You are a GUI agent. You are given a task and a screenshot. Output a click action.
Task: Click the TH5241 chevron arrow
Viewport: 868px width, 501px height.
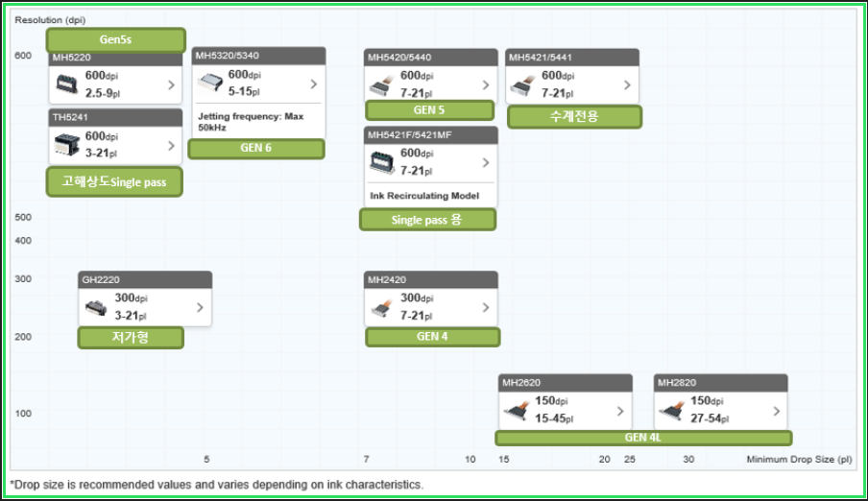tap(171, 146)
